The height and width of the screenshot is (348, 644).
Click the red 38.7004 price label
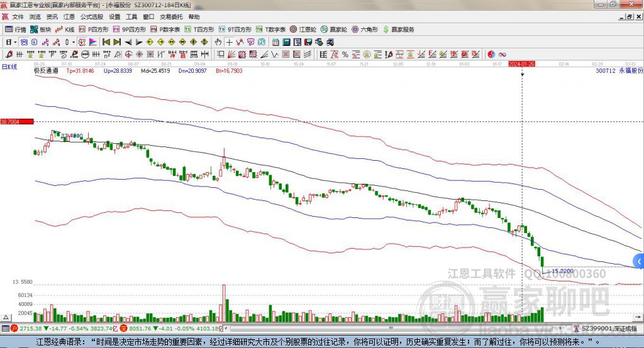click(17, 122)
